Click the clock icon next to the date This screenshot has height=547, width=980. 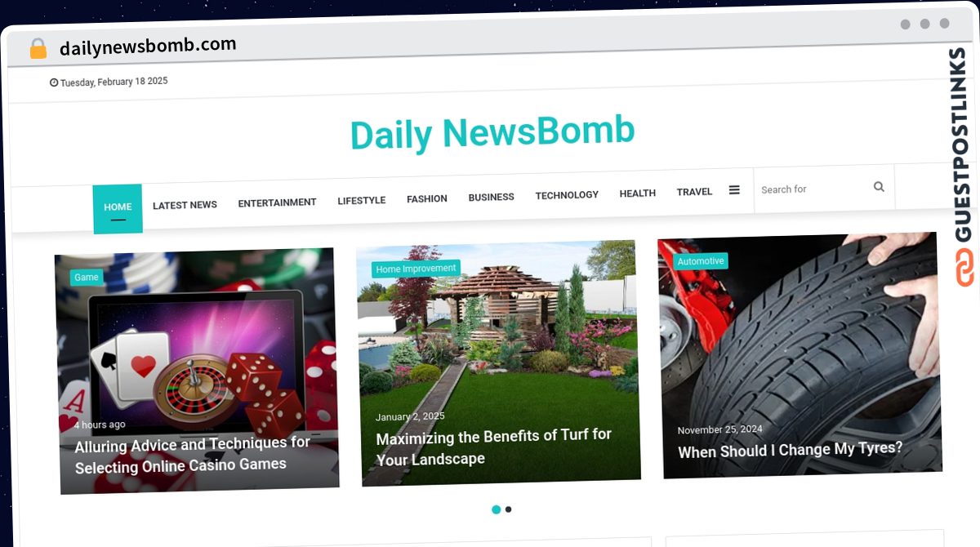click(x=54, y=82)
